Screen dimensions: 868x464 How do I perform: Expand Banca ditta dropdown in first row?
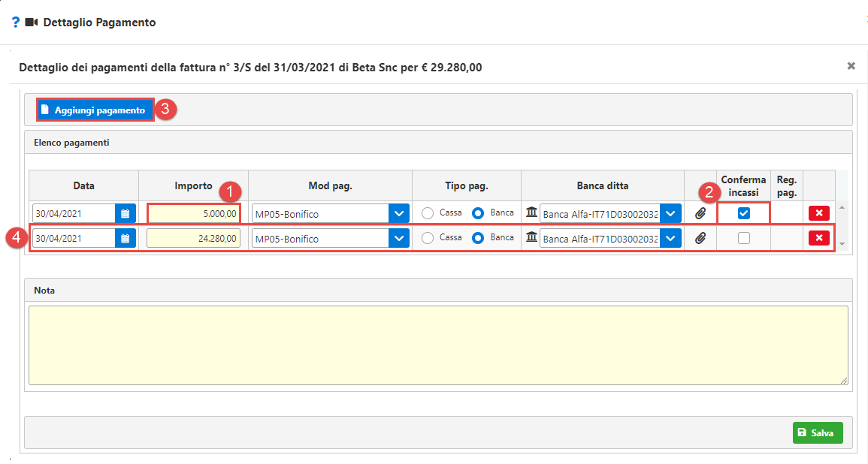pyautogui.click(x=670, y=214)
